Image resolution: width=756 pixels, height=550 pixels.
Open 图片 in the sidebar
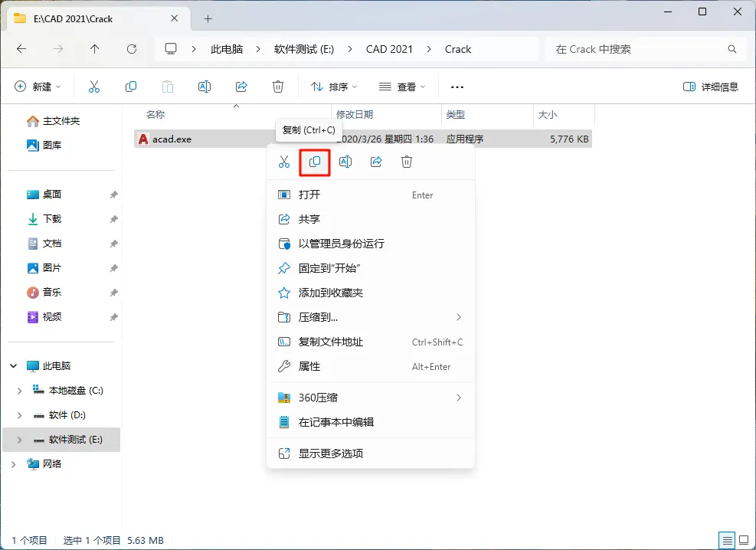[44, 268]
